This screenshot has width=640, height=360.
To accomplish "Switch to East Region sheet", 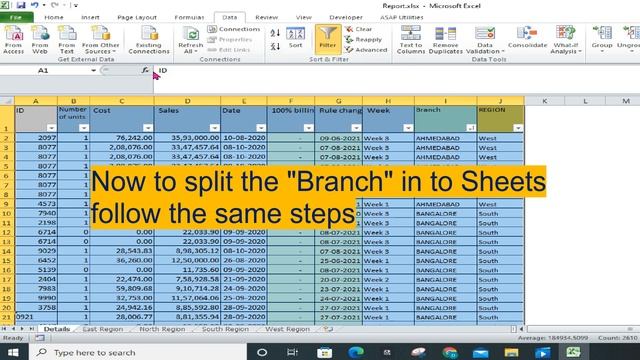I will coord(102,329).
